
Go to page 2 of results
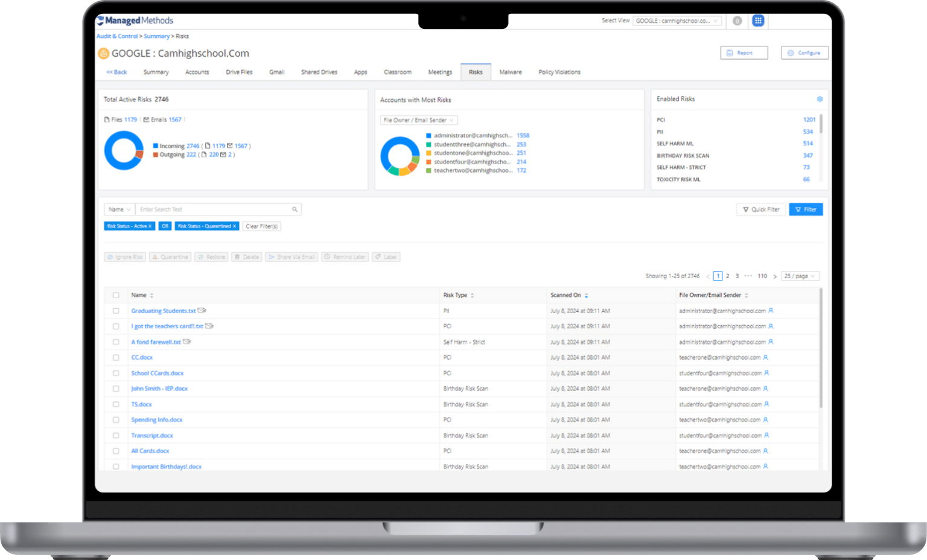[x=728, y=276]
